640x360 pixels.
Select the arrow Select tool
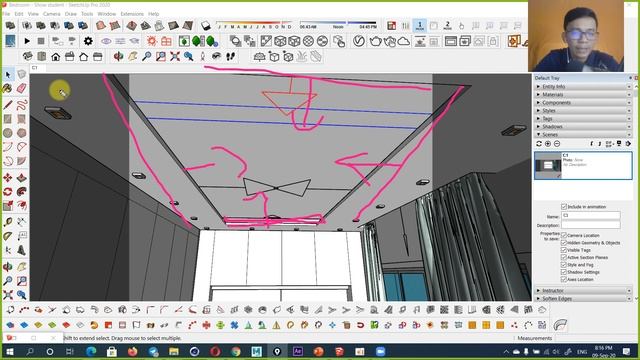point(8,75)
